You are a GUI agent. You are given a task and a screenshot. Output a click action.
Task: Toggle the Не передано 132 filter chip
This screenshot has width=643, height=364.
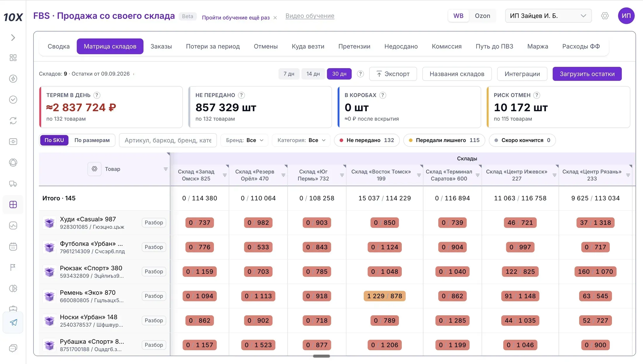[x=367, y=140]
